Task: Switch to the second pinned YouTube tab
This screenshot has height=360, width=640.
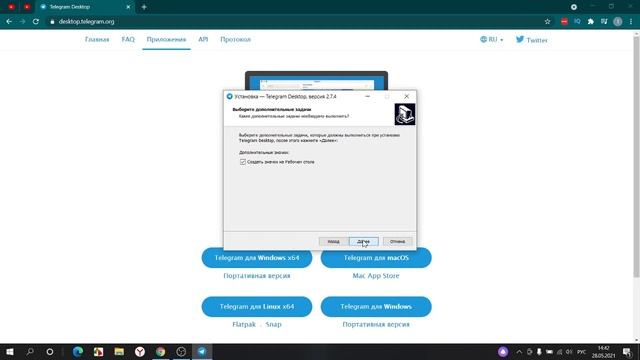Action: [27, 7]
